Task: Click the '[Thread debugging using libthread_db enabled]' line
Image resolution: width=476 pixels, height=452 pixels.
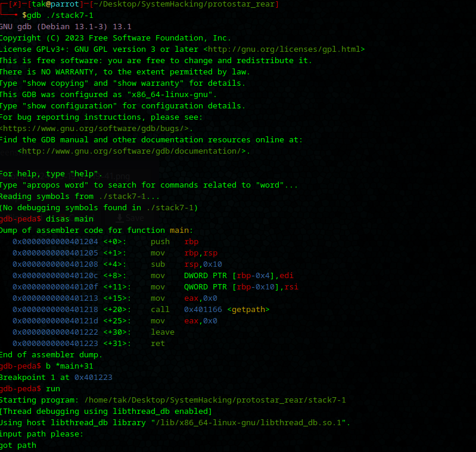Action: coord(106,411)
